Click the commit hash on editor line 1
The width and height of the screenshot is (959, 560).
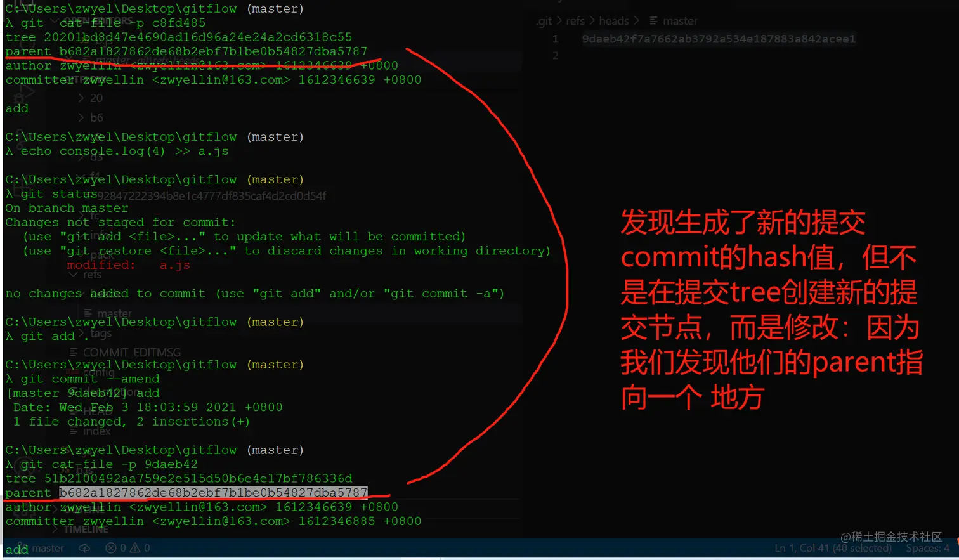pos(719,39)
